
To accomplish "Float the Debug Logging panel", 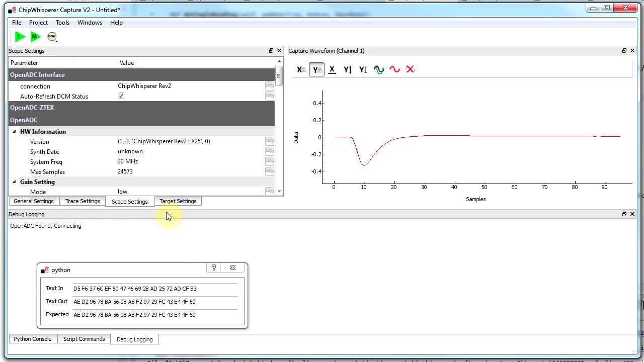I will click(624, 214).
